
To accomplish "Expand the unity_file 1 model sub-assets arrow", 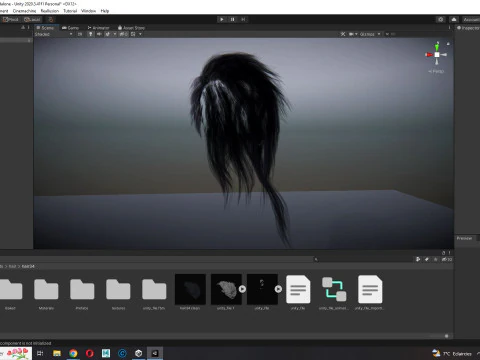I will coord(242,289).
